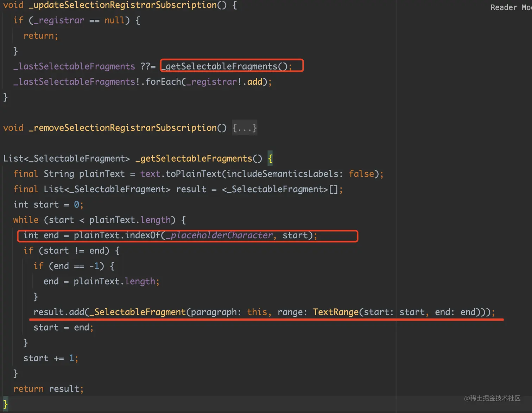Image resolution: width=532 pixels, height=413 pixels.
Task: Click the italic '_placeholderCharacter' identifier
Action: 219,235
